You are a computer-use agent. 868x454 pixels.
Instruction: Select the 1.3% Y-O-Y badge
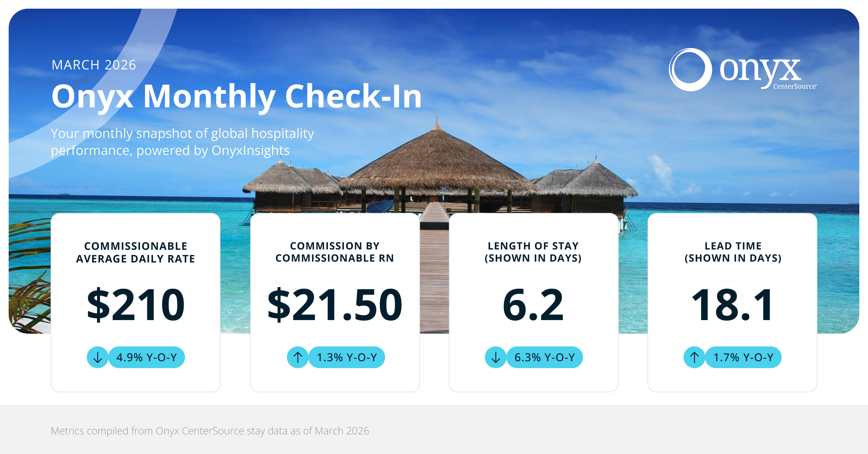pos(347,357)
